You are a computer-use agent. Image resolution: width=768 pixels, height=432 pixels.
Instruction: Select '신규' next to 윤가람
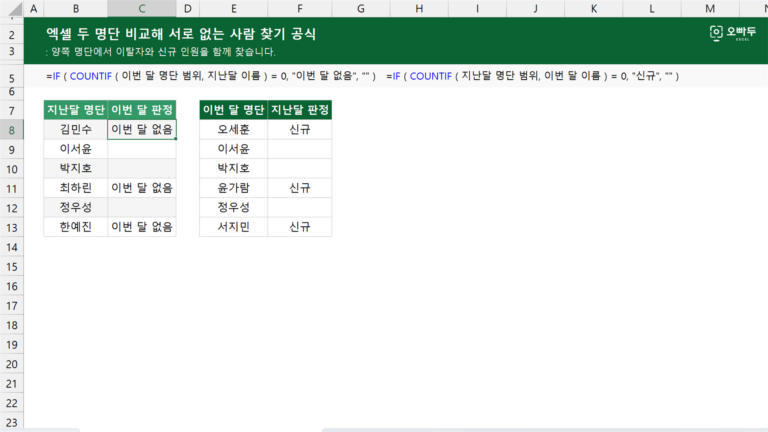[300, 188]
